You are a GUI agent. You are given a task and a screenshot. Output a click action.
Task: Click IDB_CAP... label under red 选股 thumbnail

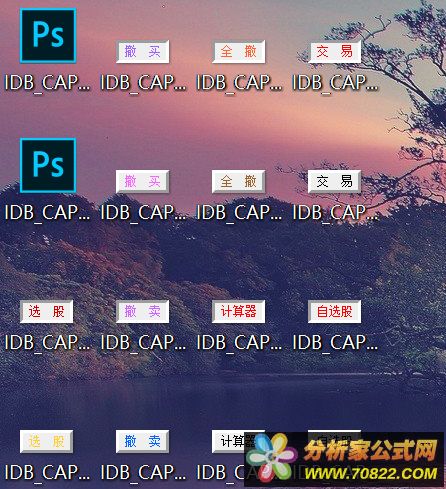tap(47, 343)
